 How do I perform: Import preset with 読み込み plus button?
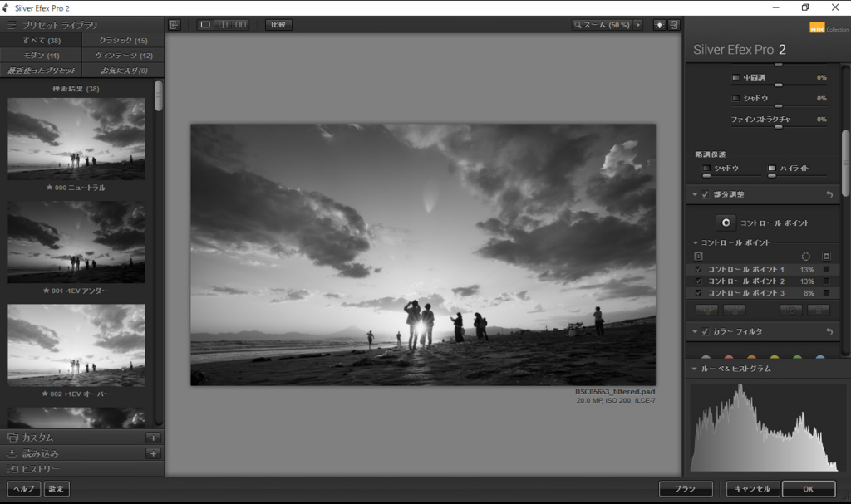coord(154,453)
